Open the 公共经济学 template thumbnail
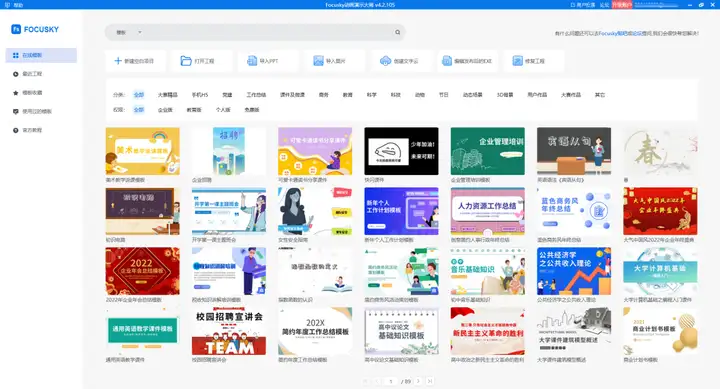Viewport: 720px width, 389px height. point(574,271)
